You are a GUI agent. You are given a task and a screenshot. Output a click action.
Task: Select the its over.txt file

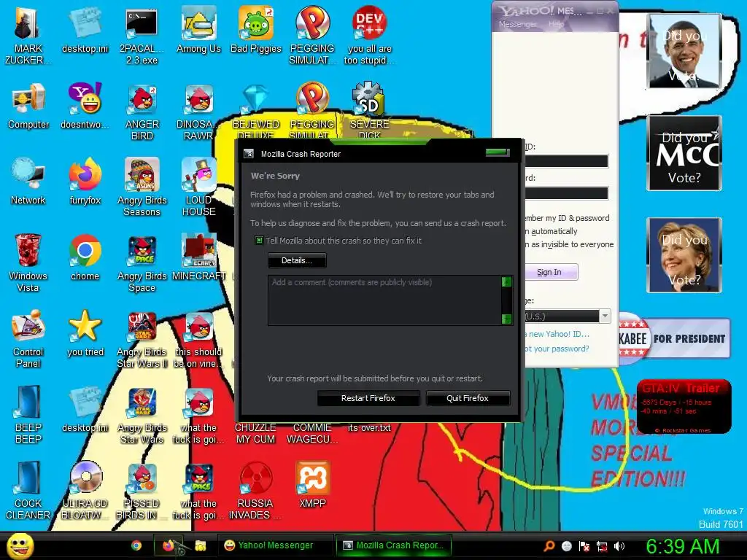pyautogui.click(x=369, y=427)
